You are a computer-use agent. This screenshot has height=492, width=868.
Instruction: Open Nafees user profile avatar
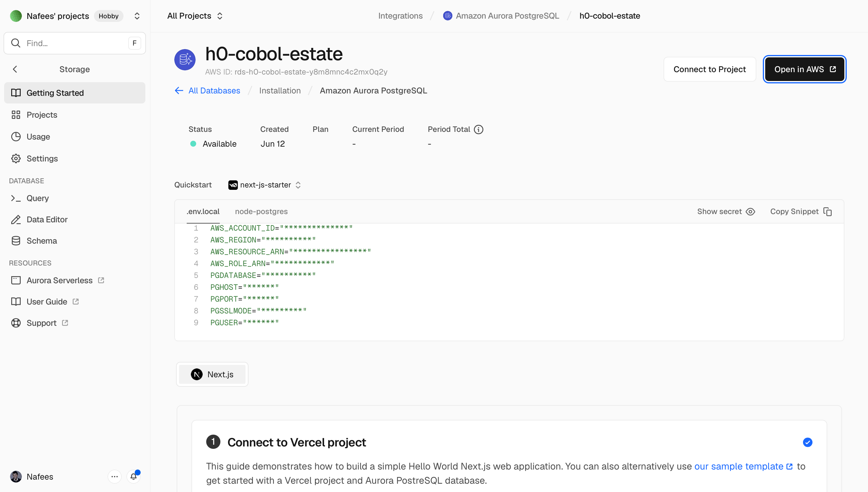pos(16,476)
